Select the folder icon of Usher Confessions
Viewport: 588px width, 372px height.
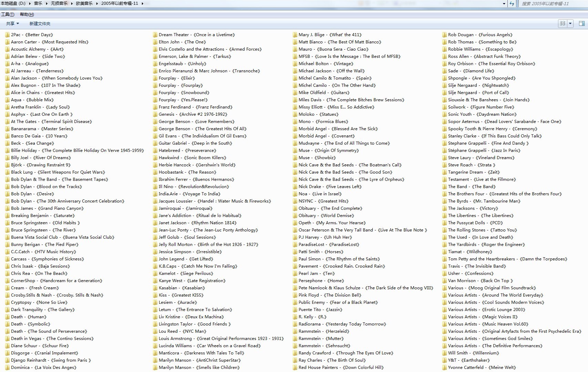coord(444,273)
